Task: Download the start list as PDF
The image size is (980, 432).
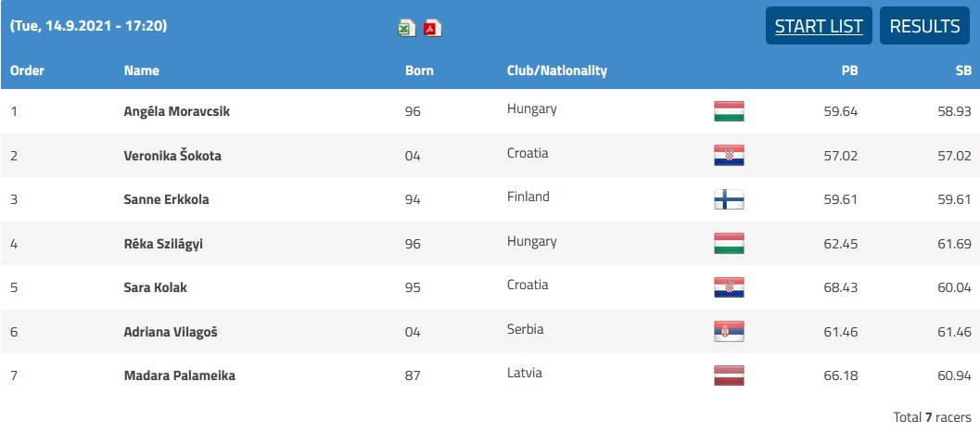Action: click(x=432, y=28)
